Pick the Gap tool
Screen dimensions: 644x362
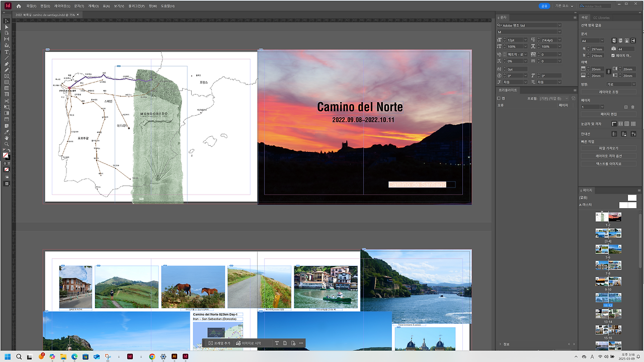point(7,39)
